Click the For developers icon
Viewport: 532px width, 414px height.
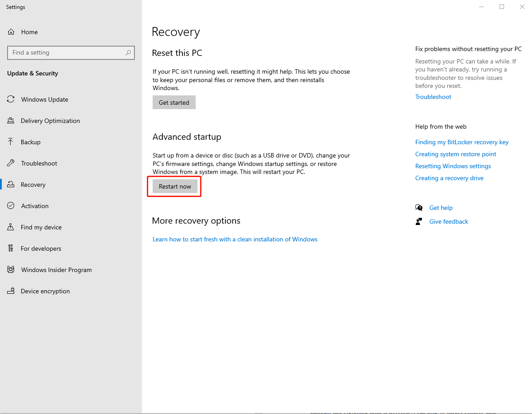11,248
